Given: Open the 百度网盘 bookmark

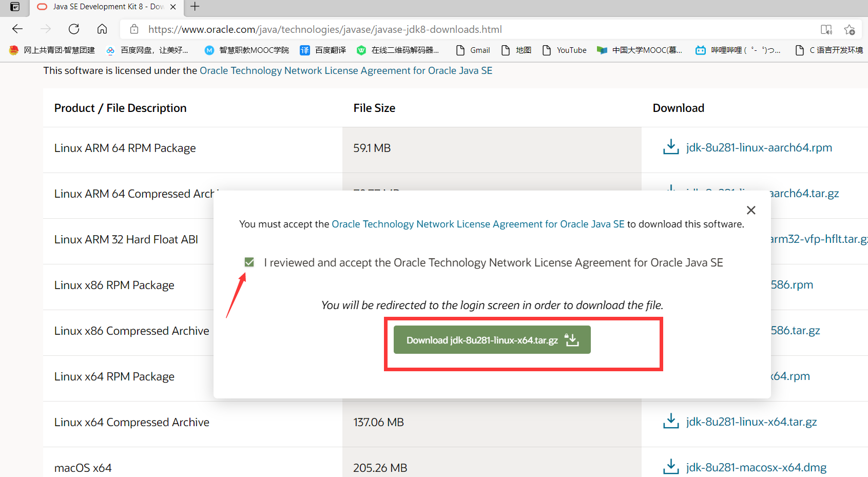Looking at the screenshot, I should pyautogui.click(x=147, y=50).
